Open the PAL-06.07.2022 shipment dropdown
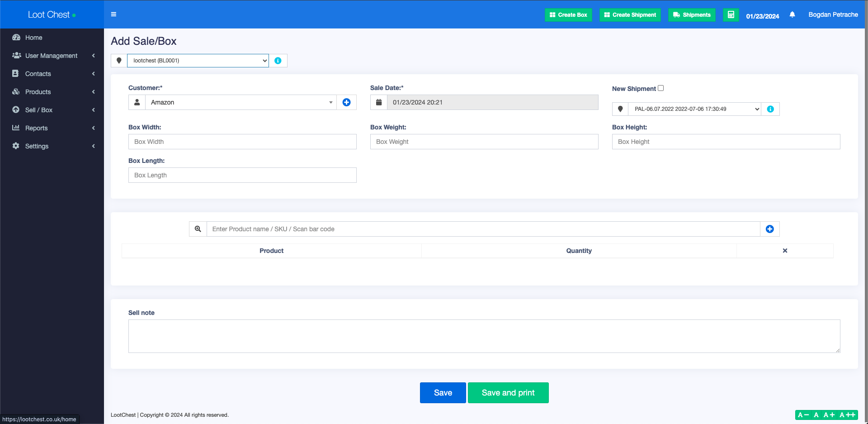 (694, 109)
